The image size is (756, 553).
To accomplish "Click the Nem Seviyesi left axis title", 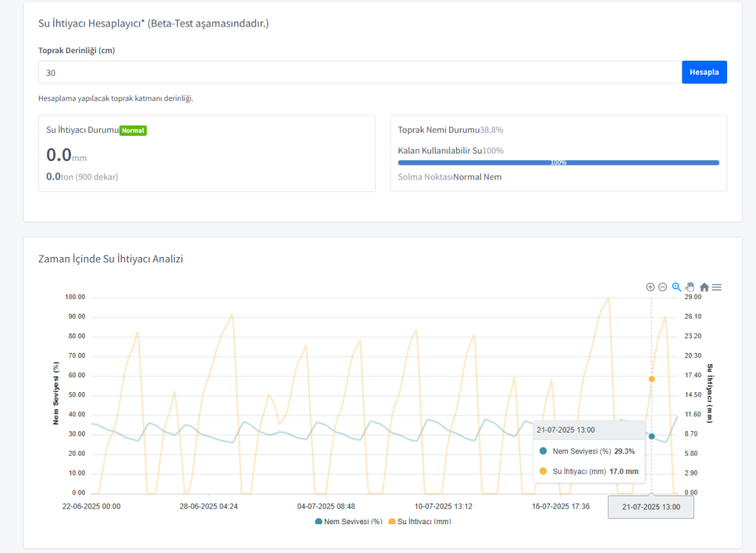I will 56,394.
